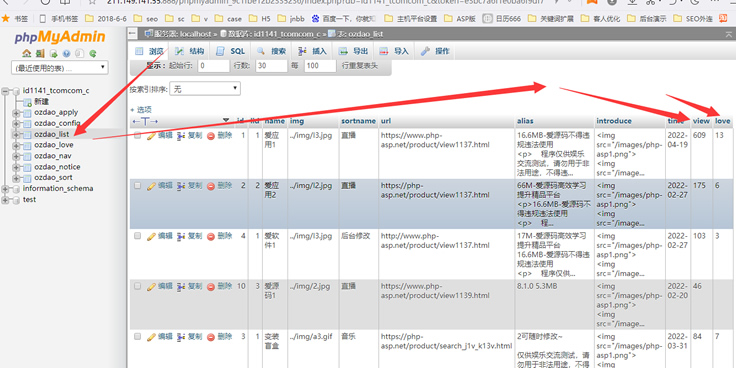Click the 起始行 start row input field
Screen dimensions: 736x368
click(214, 66)
